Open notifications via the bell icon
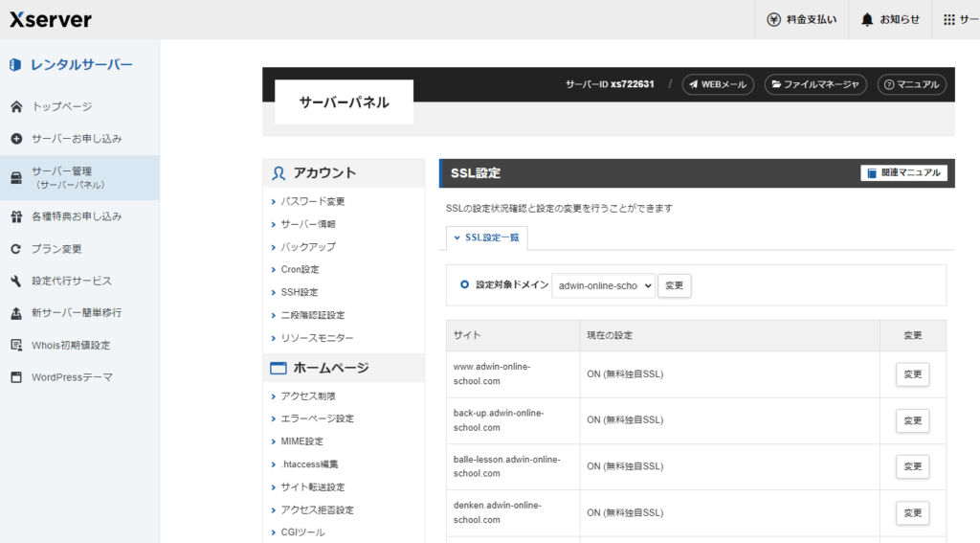Image resolution: width=980 pixels, height=543 pixels. [867, 19]
